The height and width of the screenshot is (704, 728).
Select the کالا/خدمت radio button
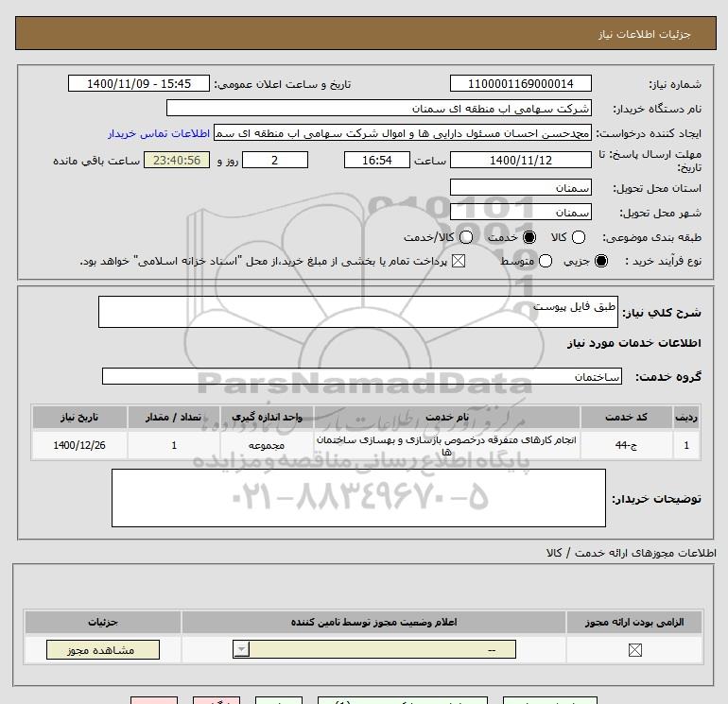click(x=466, y=237)
